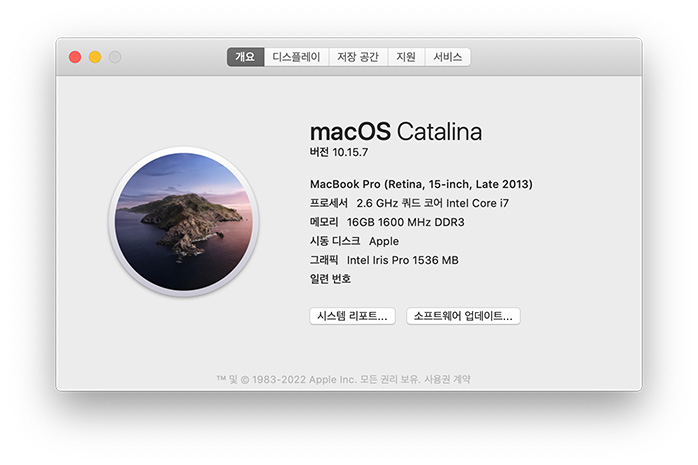Viewport: 698px width, 465px height.
Task: Select the 버전 10.15.7 text
Action: point(339,152)
